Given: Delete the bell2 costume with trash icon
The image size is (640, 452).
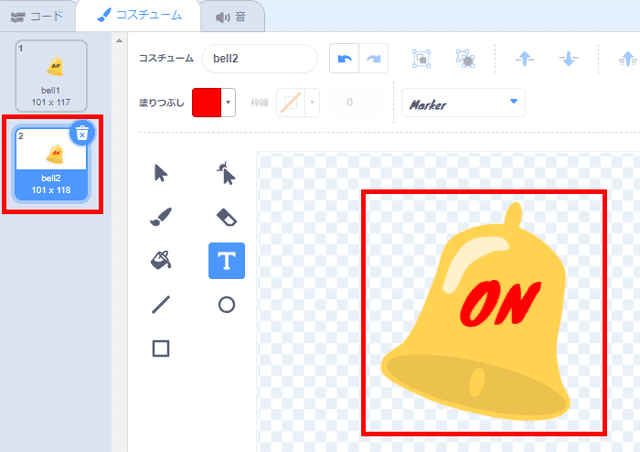Looking at the screenshot, I should pos(83,134).
